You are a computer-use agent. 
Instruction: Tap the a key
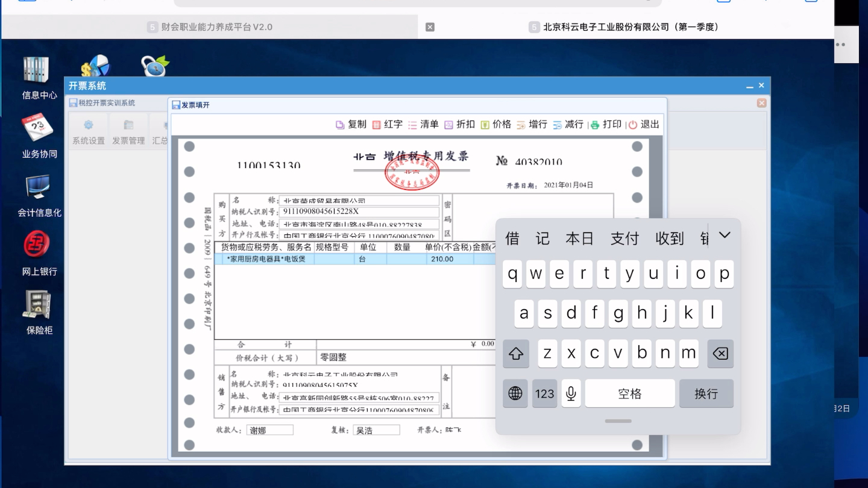[524, 314]
